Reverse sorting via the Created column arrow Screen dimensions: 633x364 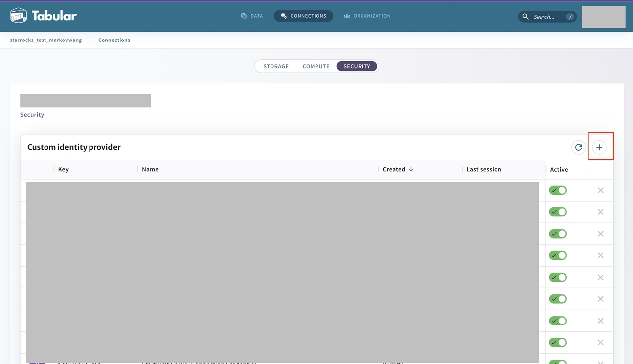[x=411, y=169]
